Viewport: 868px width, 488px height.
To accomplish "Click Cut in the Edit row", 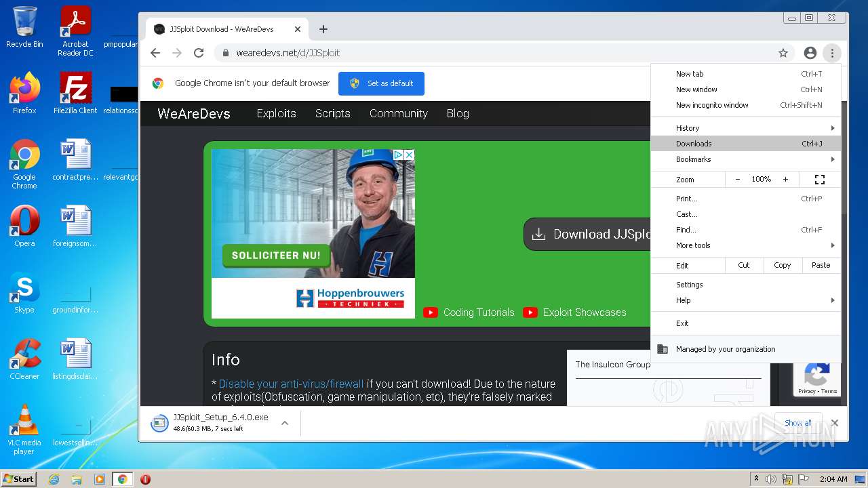I will pos(744,265).
